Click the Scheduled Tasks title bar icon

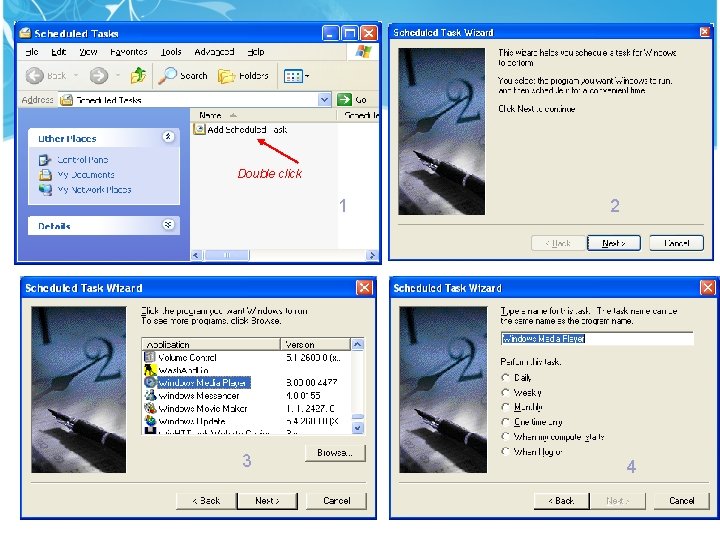click(x=25, y=33)
